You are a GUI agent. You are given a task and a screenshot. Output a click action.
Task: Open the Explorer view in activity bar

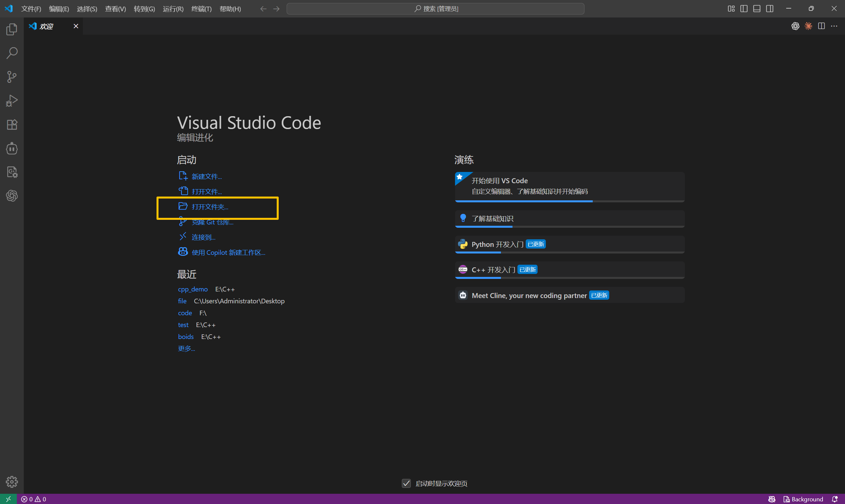(x=12, y=29)
